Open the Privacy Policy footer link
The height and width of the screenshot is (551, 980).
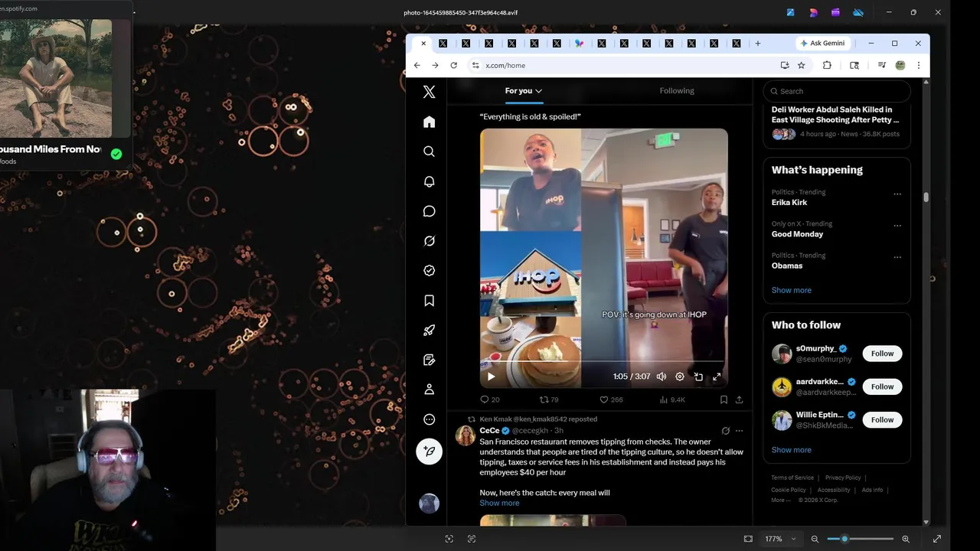(843, 478)
